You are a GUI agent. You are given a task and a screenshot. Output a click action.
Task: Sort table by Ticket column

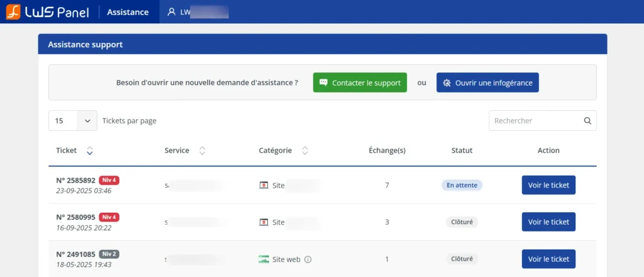coord(90,150)
